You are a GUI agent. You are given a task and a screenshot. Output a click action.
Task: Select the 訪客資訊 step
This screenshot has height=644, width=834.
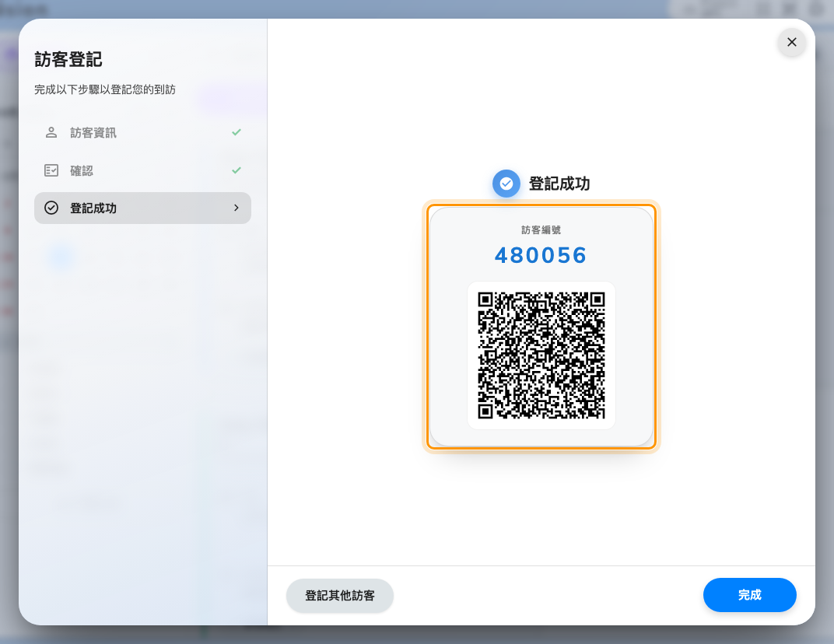pyautogui.click(x=142, y=132)
